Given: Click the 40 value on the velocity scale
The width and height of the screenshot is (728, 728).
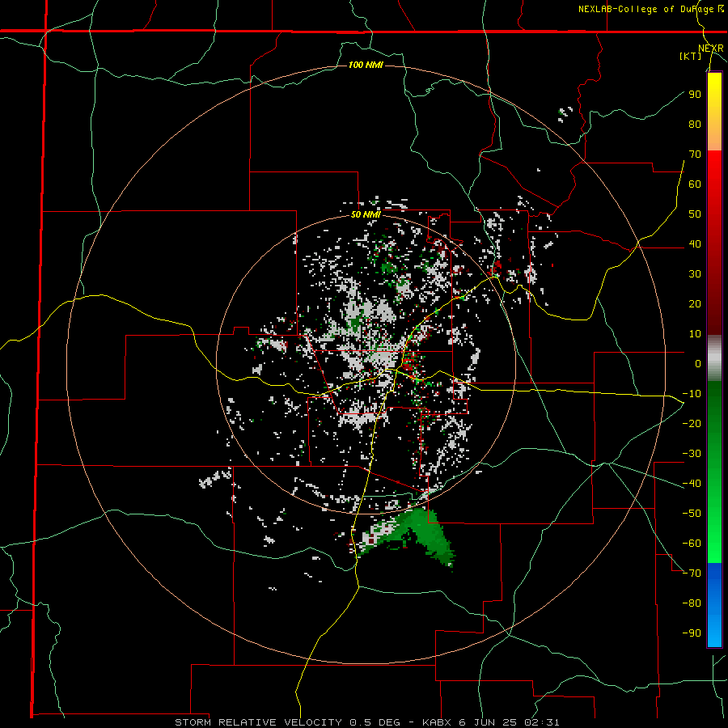Looking at the screenshot, I should coord(695,243).
